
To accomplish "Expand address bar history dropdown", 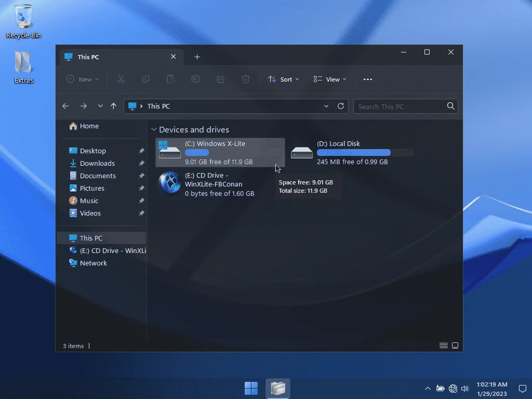I will click(x=326, y=106).
